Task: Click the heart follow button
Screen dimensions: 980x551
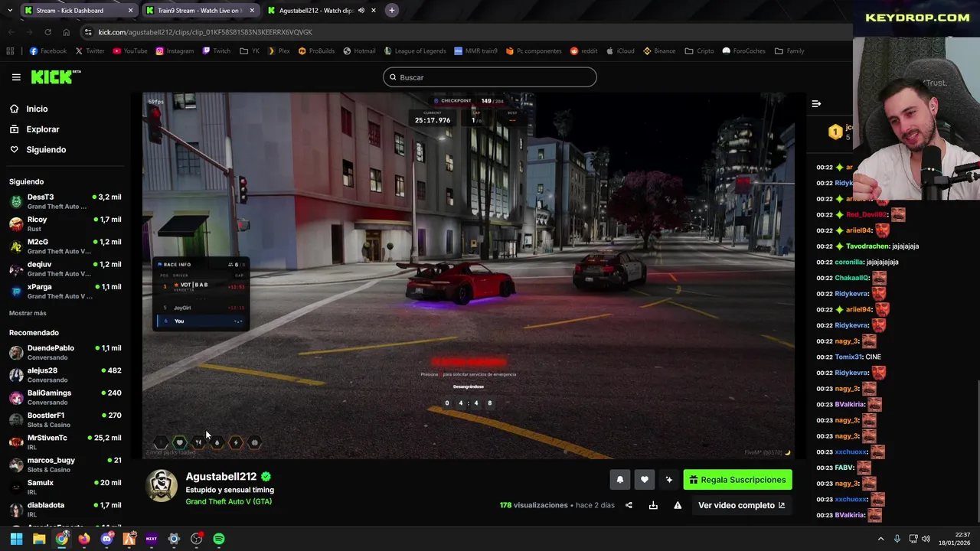Action: pyautogui.click(x=645, y=480)
